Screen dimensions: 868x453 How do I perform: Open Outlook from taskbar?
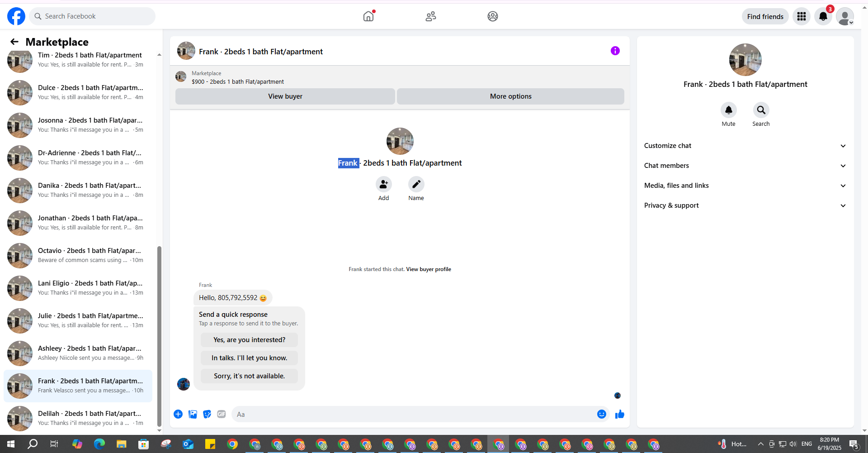188,444
